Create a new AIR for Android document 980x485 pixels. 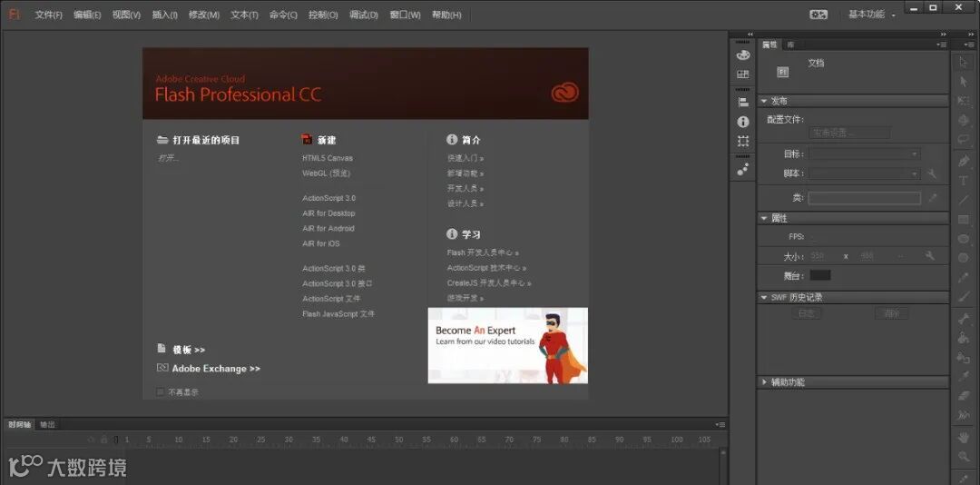[x=328, y=228]
